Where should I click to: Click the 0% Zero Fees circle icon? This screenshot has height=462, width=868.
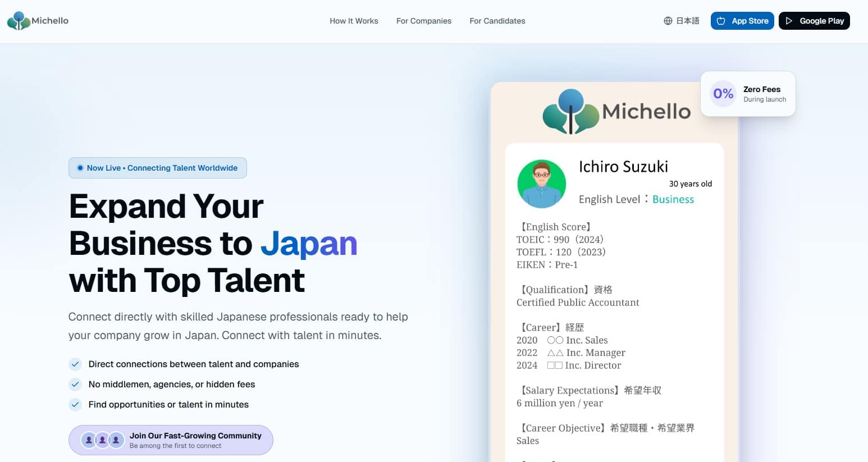click(723, 94)
